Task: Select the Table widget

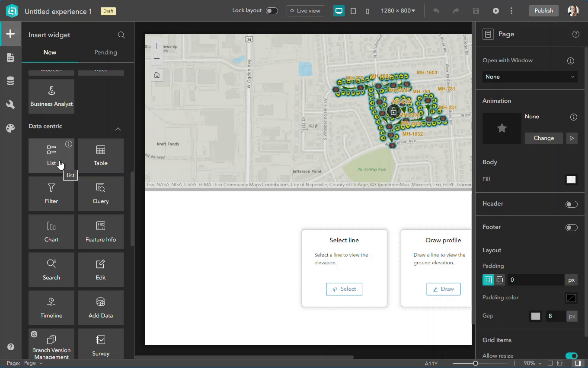Action: [101, 155]
